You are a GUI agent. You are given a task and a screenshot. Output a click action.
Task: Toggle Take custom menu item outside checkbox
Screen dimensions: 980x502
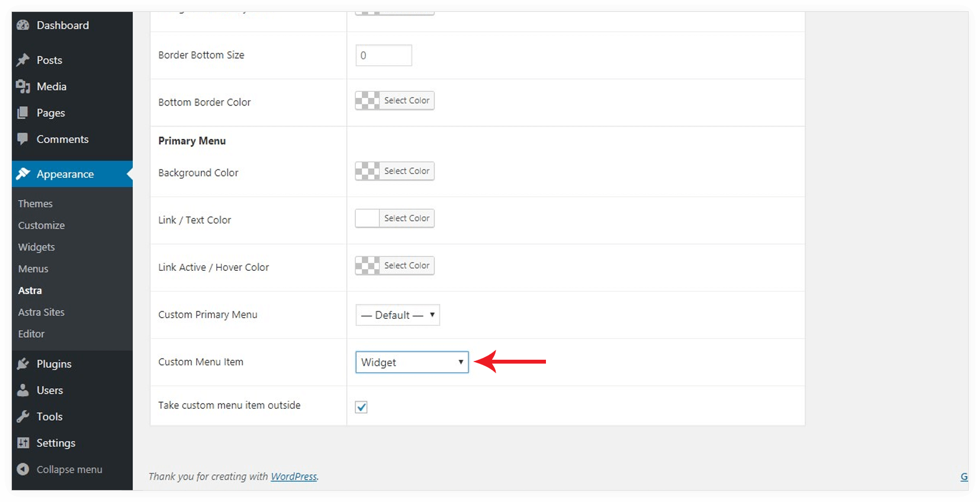tap(361, 407)
